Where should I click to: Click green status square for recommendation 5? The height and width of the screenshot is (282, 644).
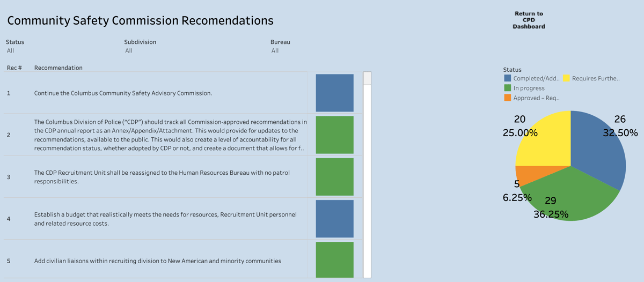click(x=334, y=259)
